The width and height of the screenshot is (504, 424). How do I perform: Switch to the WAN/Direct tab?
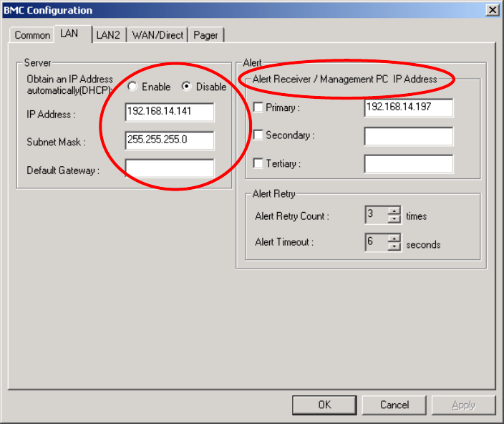(157, 35)
